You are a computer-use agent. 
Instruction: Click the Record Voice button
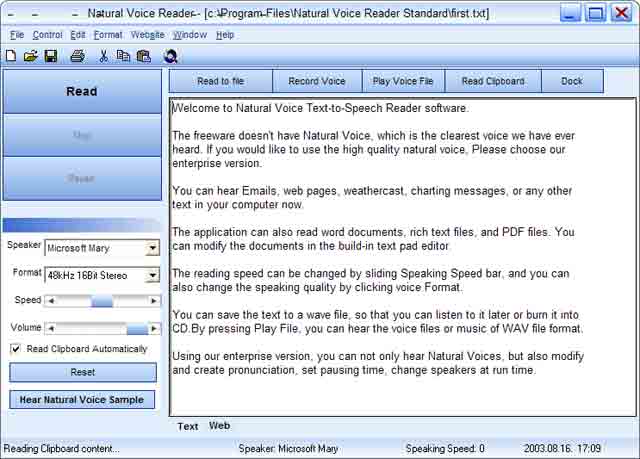(x=317, y=81)
